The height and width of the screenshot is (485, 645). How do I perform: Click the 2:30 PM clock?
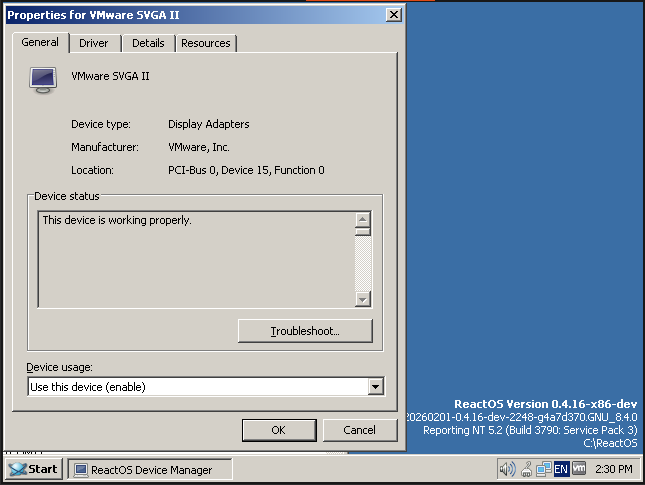click(613, 469)
